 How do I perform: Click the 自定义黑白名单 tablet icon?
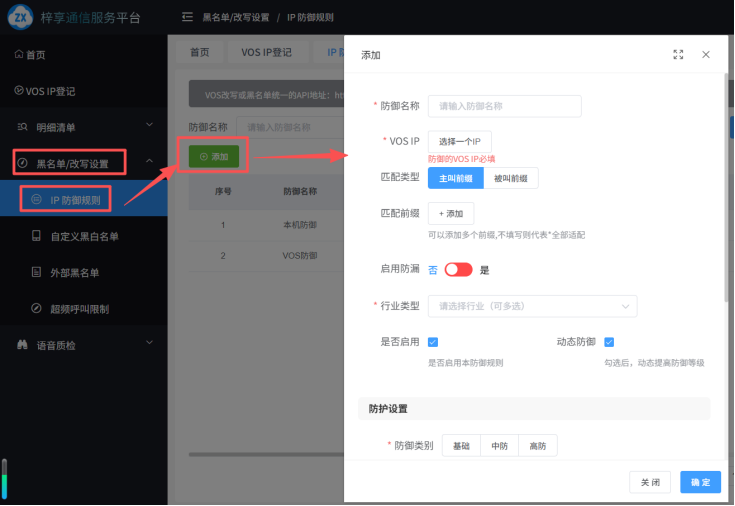(36, 235)
